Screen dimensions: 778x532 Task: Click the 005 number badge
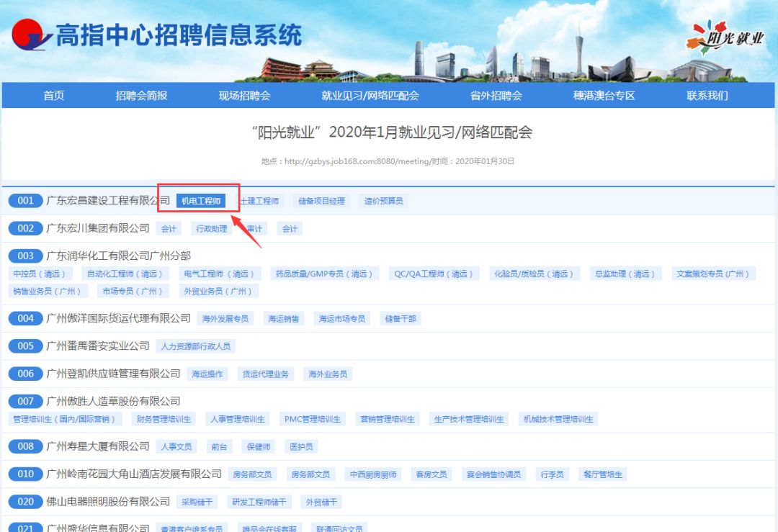pos(25,346)
